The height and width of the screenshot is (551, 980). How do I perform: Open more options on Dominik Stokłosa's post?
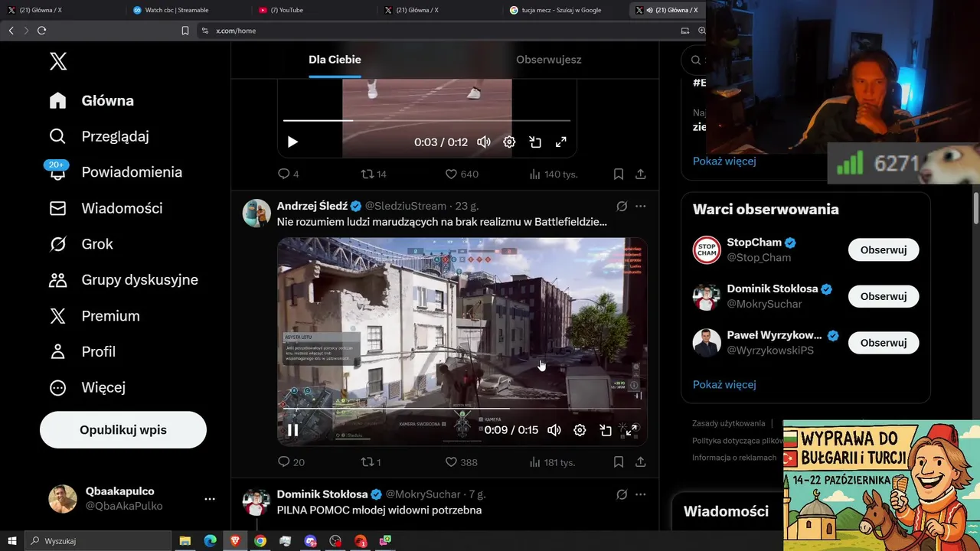pyautogui.click(x=641, y=494)
